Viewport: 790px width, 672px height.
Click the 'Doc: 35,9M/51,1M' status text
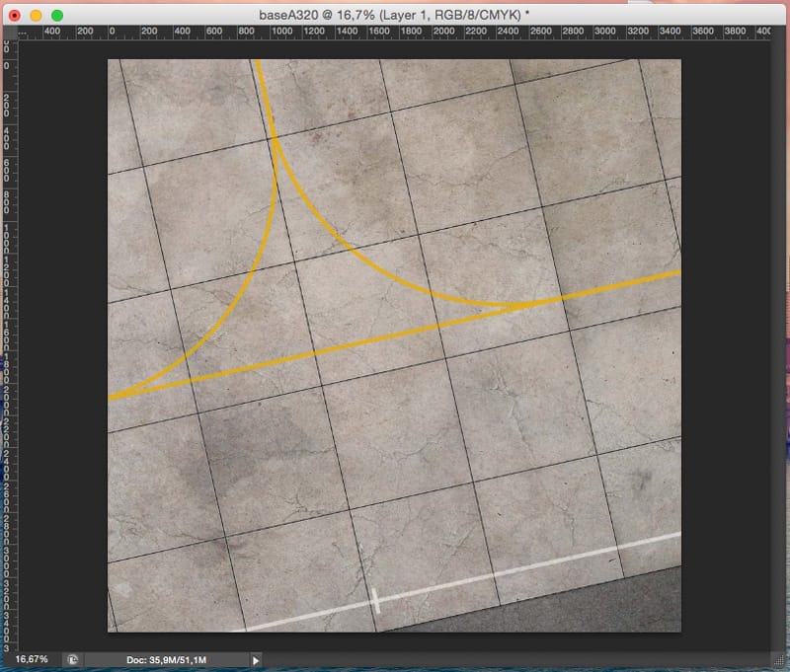166,659
